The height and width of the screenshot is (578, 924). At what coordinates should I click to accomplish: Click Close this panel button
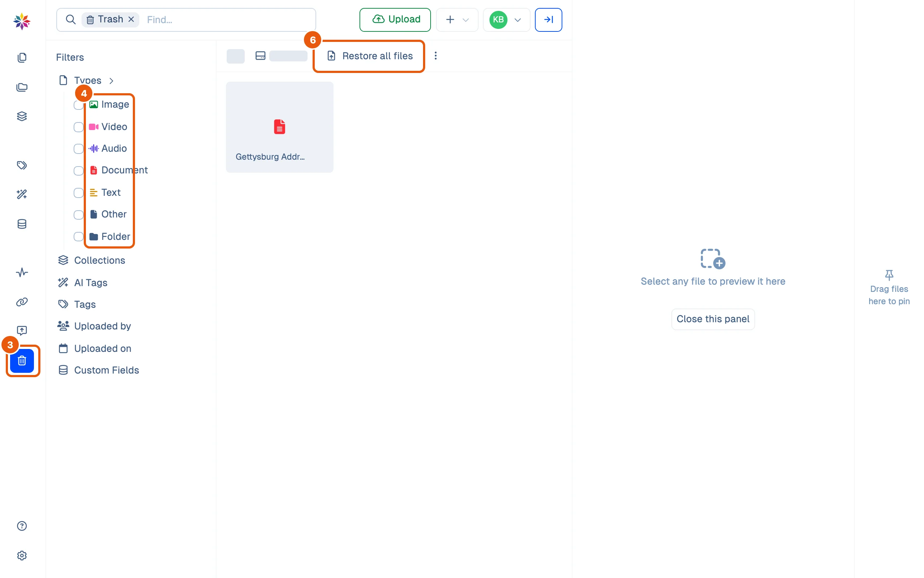(712, 319)
